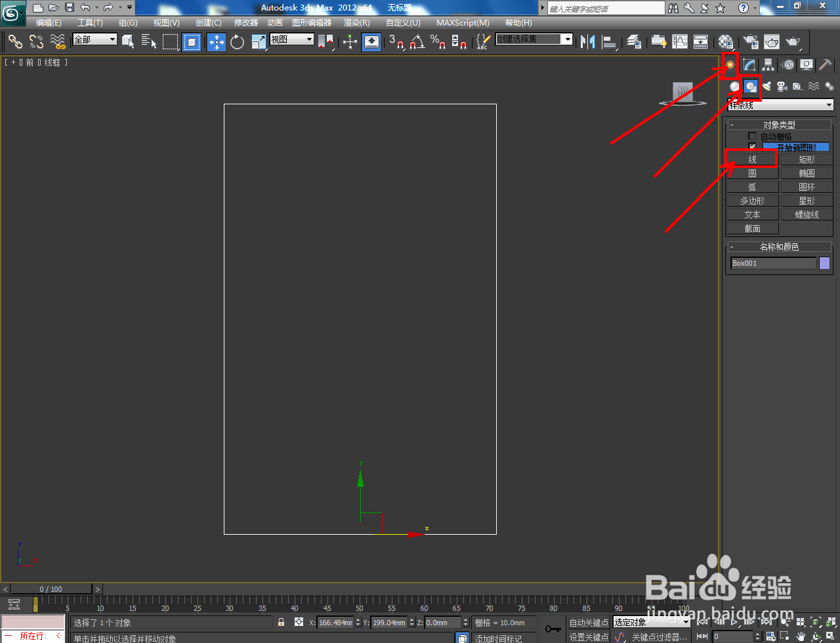
Task: Open the Schematic View icon
Action: [701, 42]
